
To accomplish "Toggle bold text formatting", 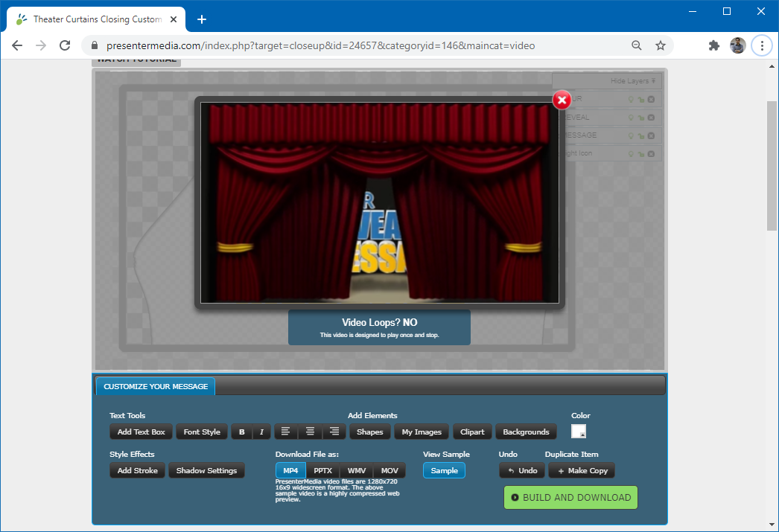I will tap(241, 432).
